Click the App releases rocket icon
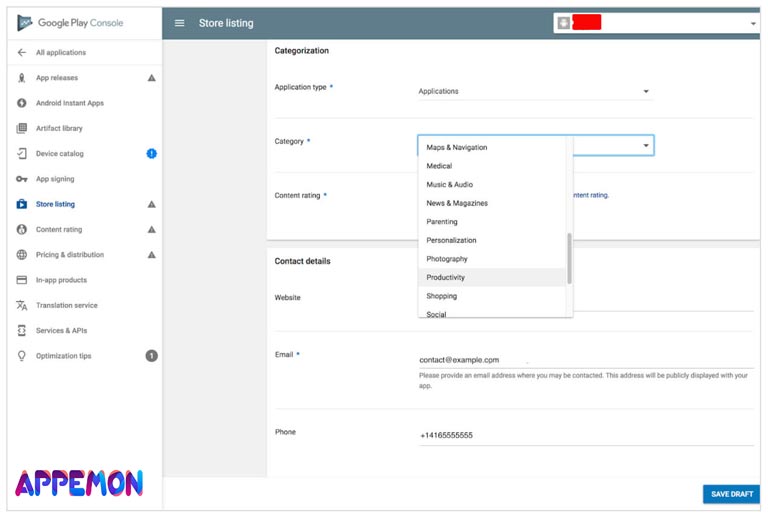Viewport: 768px width, 517px height. tap(22, 78)
